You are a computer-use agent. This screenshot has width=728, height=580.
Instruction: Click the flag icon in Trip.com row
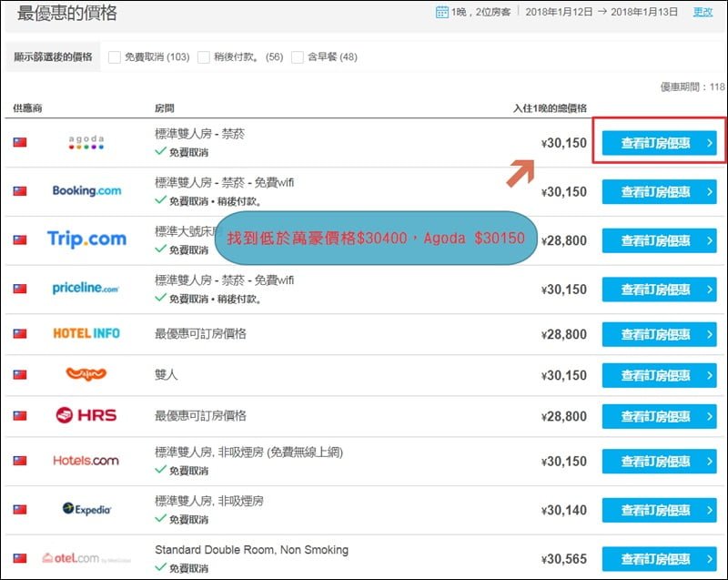coord(20,239)
